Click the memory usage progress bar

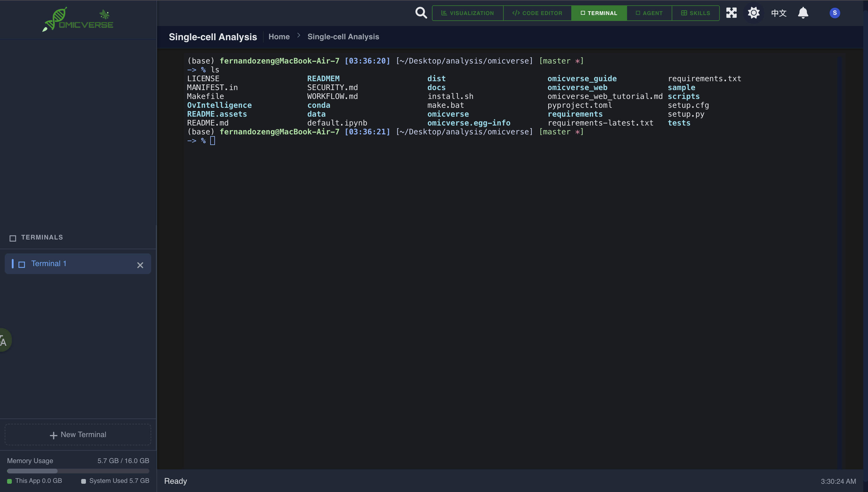click(x=78, y=471)
